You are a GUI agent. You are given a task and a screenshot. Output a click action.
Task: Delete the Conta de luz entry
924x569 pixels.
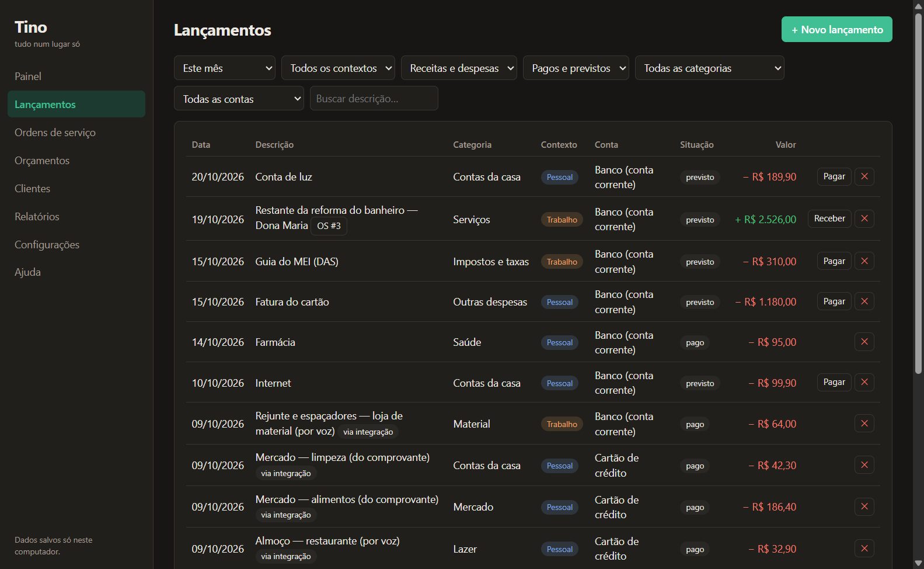864,176
